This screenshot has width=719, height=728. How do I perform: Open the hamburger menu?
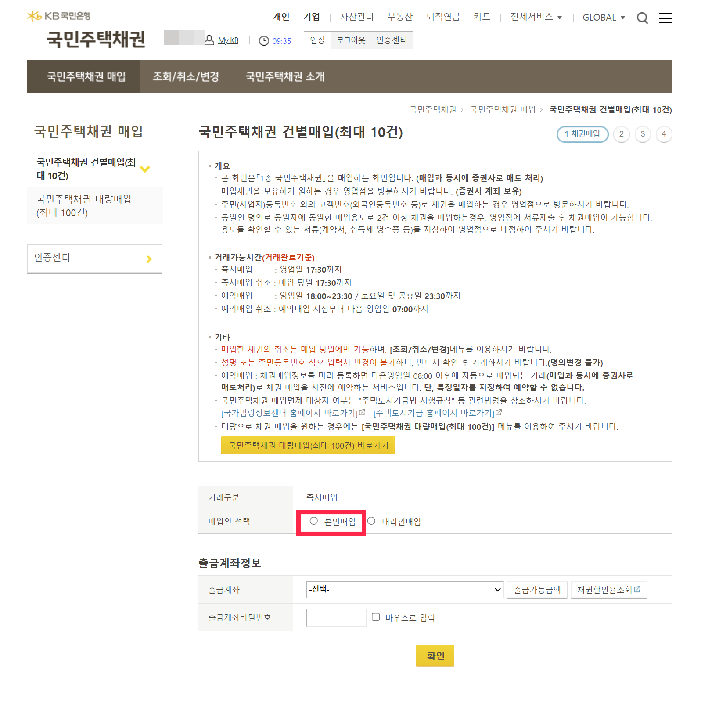click(665, 18)
